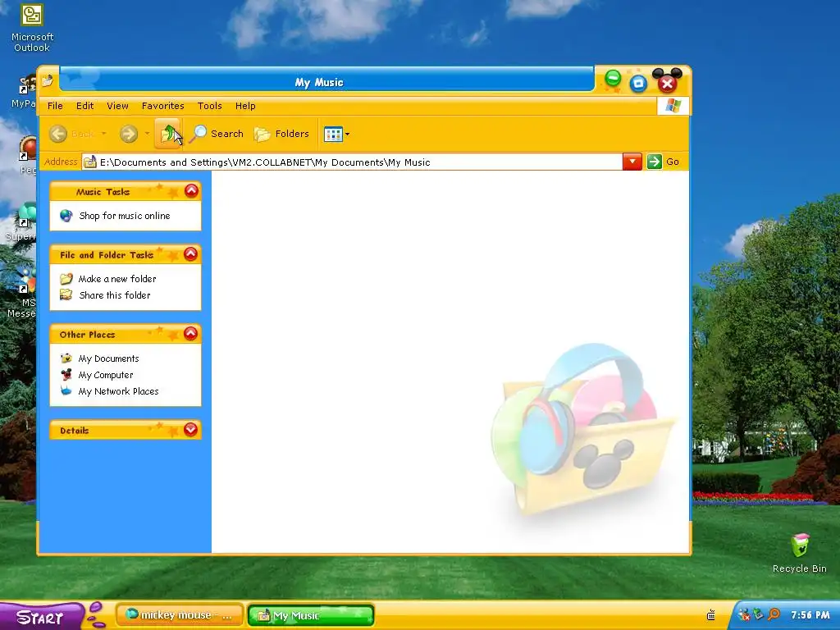Collapse the Other Places panel
840x630 pixels.
(x=190, y=334)
